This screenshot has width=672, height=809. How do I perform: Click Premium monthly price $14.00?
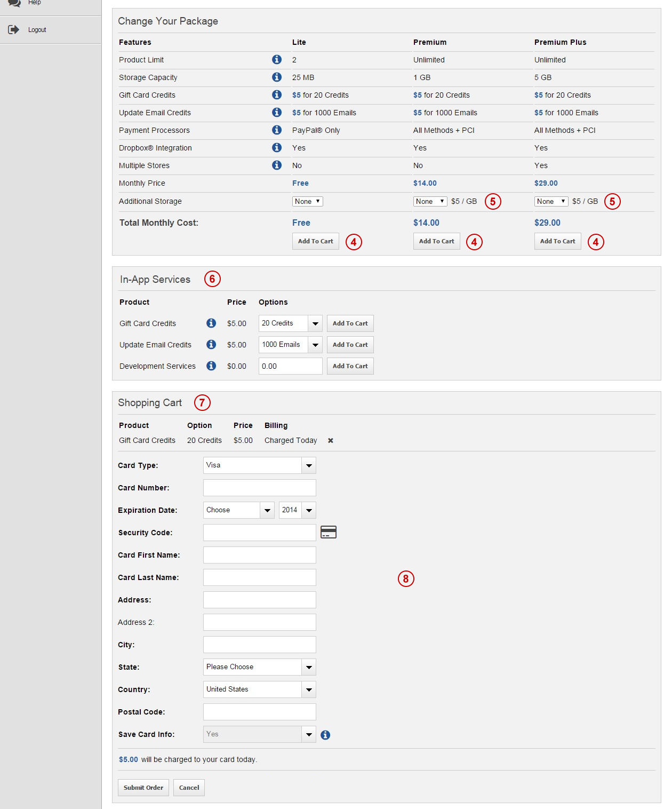pyautogui.click(x=425, y=183)
